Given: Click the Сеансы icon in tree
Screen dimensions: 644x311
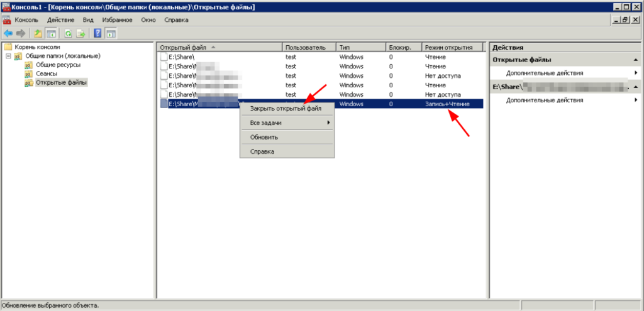Looking at the screenshot, I should point(28,74).
